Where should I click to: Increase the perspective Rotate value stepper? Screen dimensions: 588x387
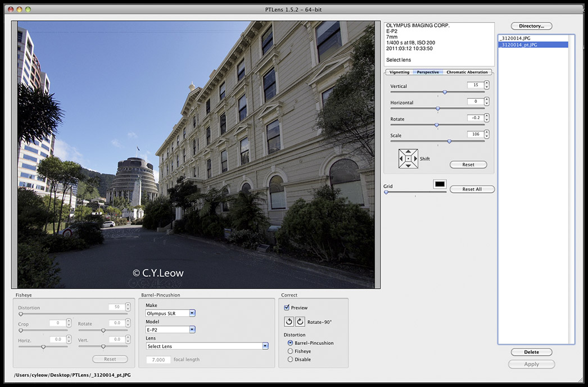click(486, 116)
